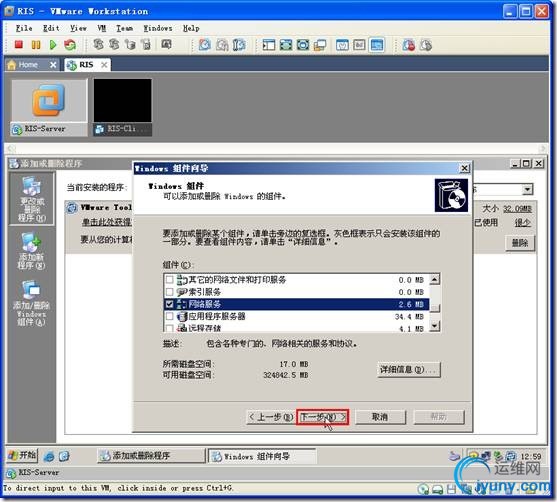Image resolution: width=557 pixels, height=502 pixels.
Task: Click the Revert to Snapshot icon
Action: point(222,45)
